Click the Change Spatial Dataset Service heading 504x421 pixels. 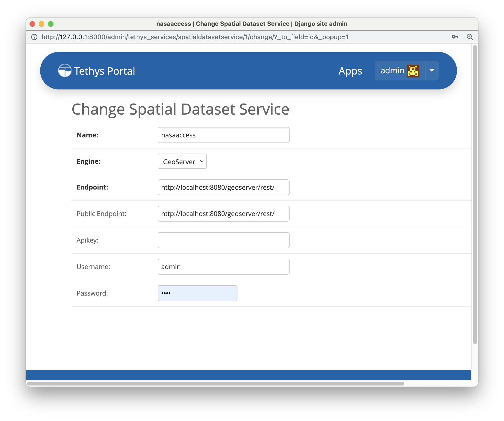pos(181,109)
